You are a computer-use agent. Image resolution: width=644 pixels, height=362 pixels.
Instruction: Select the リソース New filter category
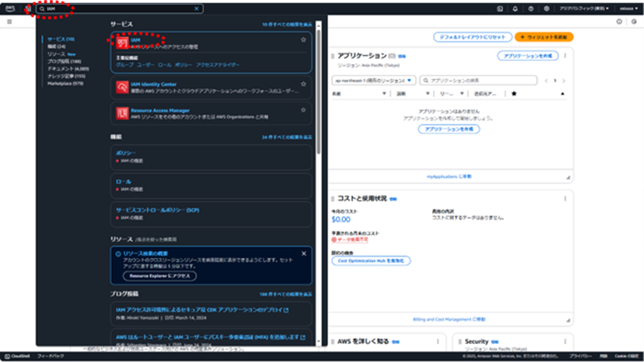61,54
